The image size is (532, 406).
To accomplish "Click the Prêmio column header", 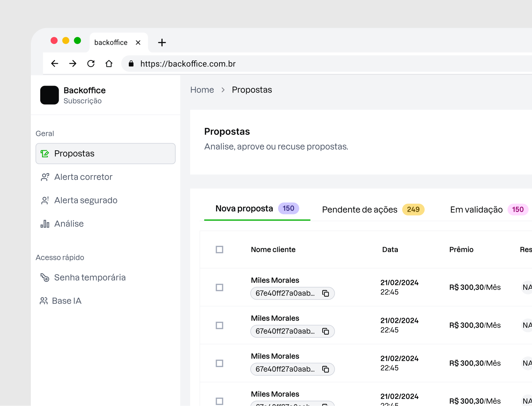I will 461,250.
